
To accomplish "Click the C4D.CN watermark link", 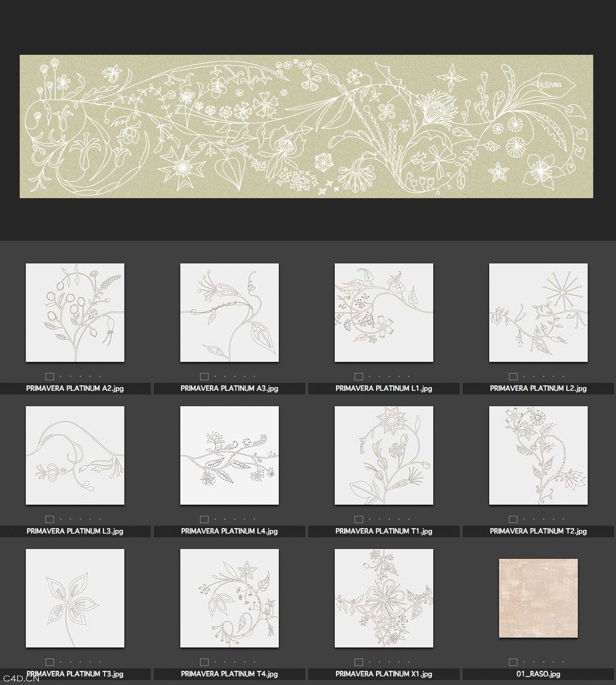I will point(20,679).
